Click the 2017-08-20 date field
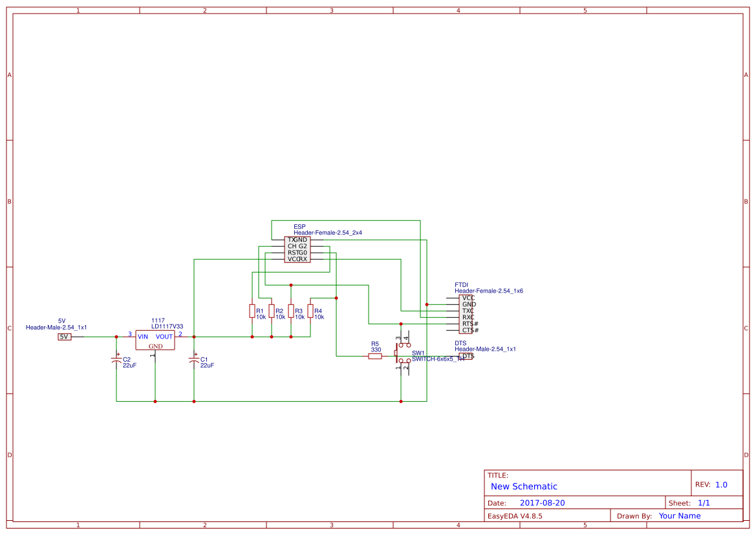Screen dimensions: 756x535 (x=543, y=502)
